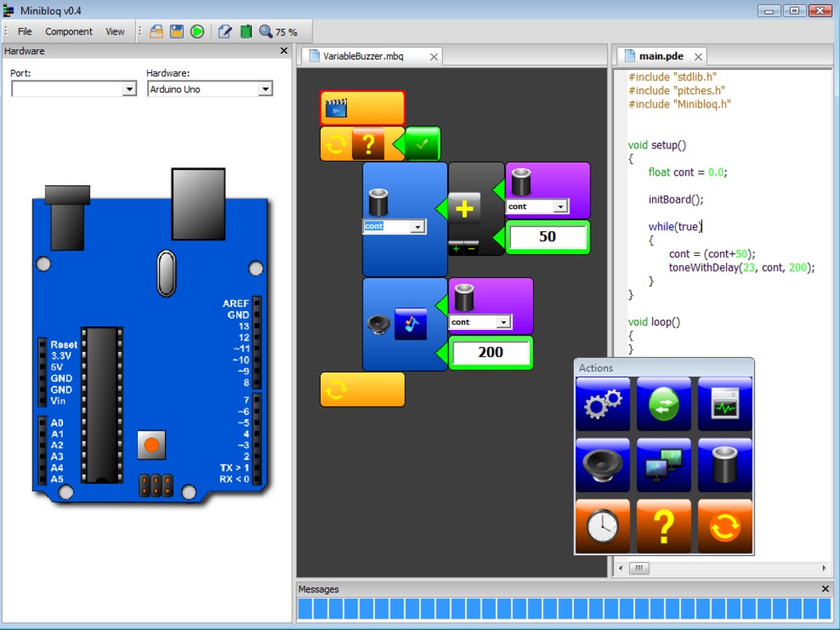840x630 pixels.
Task: Click the green checkmark true block
Action: (422, 144)
